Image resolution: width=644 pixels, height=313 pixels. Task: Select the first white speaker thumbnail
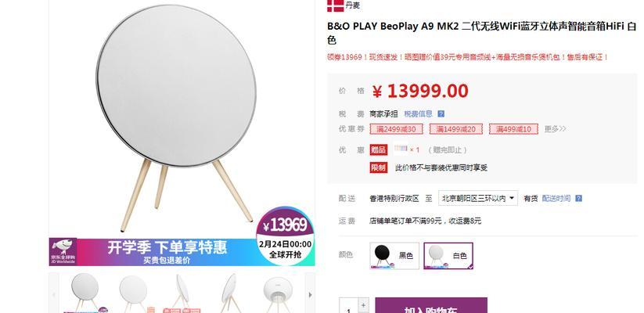tap(85, 293)
